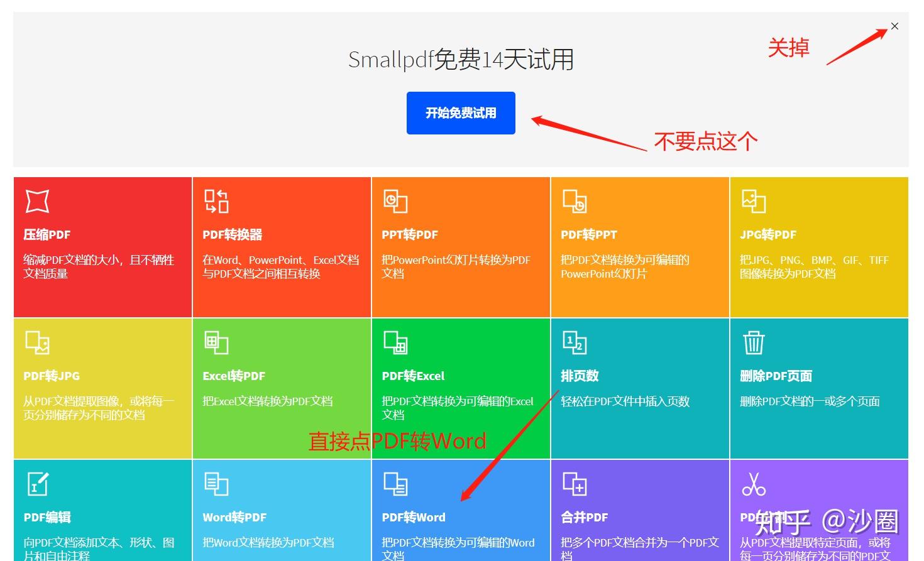Click description 删除PDF文档的一或多个页面
The width and height of the screenshot is (924, 561).
click(x=810, y=401)
